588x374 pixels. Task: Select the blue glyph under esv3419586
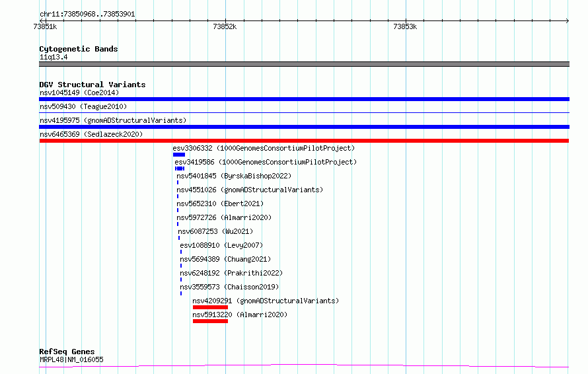[x=180, y=168]
